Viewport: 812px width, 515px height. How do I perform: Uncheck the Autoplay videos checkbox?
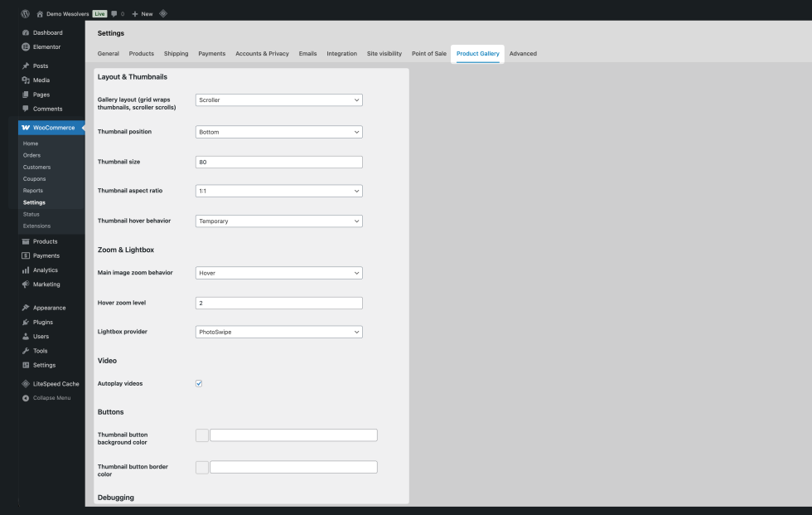(x=199, y=383)
